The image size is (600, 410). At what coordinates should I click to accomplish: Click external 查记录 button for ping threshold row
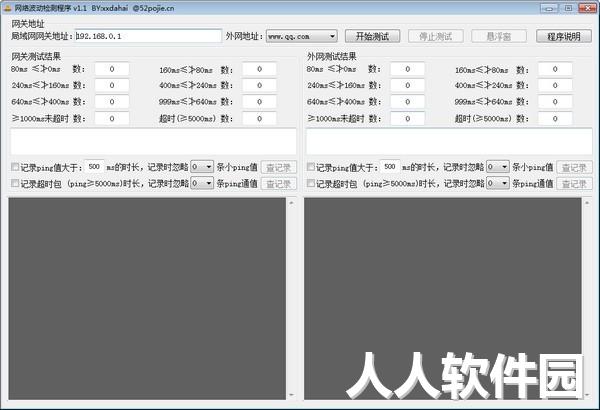[574, 167]
